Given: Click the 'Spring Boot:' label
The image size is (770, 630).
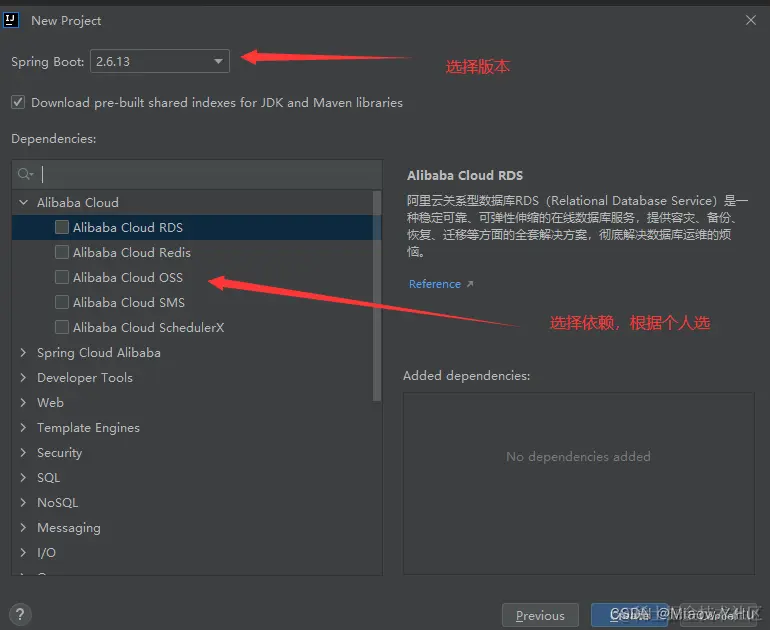Looking at the screenshot, I should [x=48, y=61].
